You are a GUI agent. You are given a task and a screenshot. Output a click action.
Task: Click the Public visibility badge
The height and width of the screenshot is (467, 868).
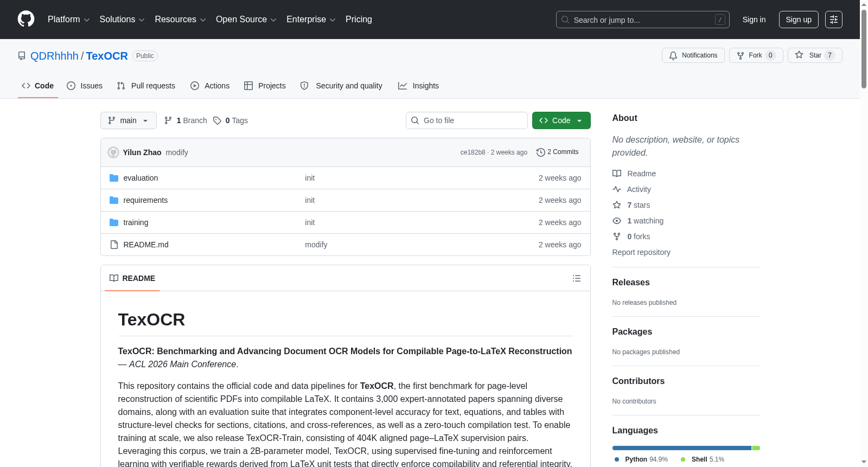[145, 56]
